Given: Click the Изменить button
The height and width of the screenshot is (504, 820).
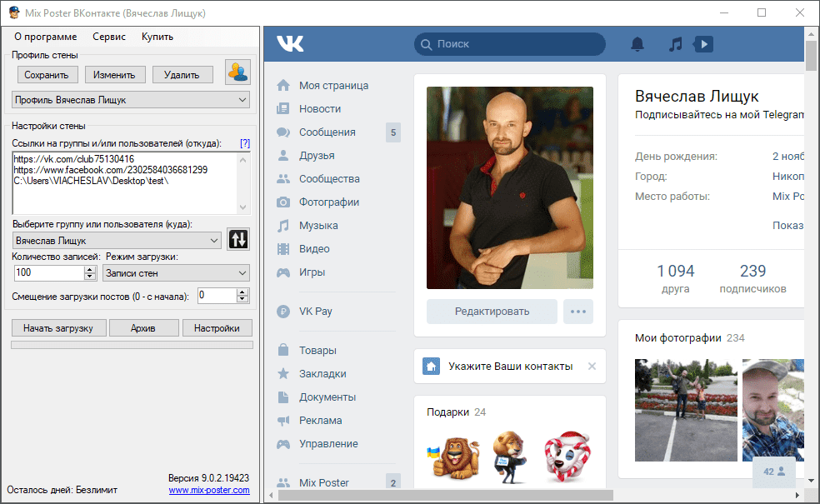Looking at the screenshot, I should coord(114,75).
